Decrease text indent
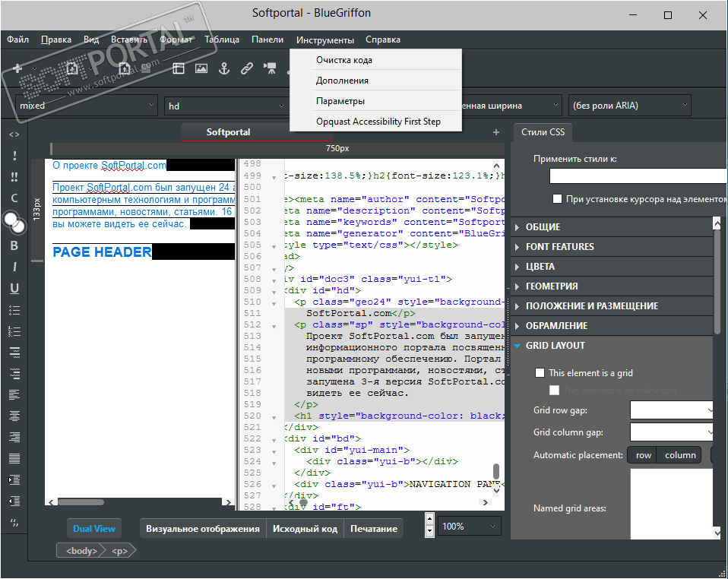Viewport: 728px width, 579px height. [14, 501]
